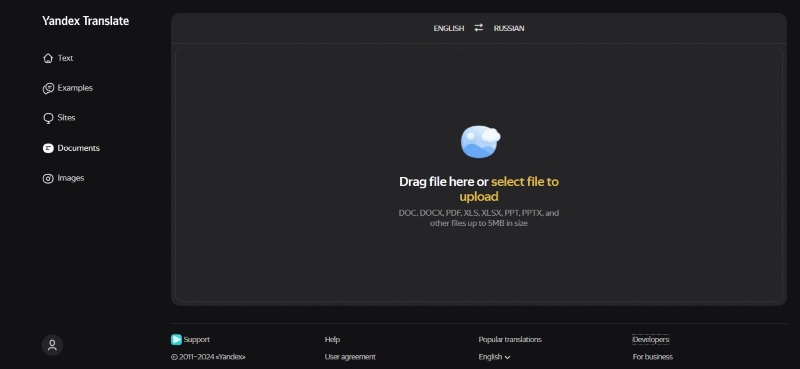800x369 pixels.
Task: Open Popular translations link
Action: (510, 339)
